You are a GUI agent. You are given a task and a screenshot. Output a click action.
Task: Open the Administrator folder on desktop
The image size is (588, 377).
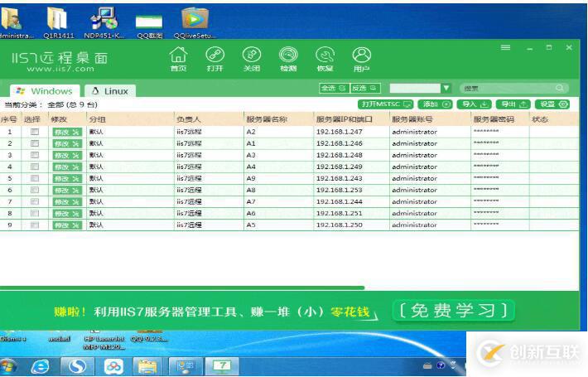coord(15,23)
